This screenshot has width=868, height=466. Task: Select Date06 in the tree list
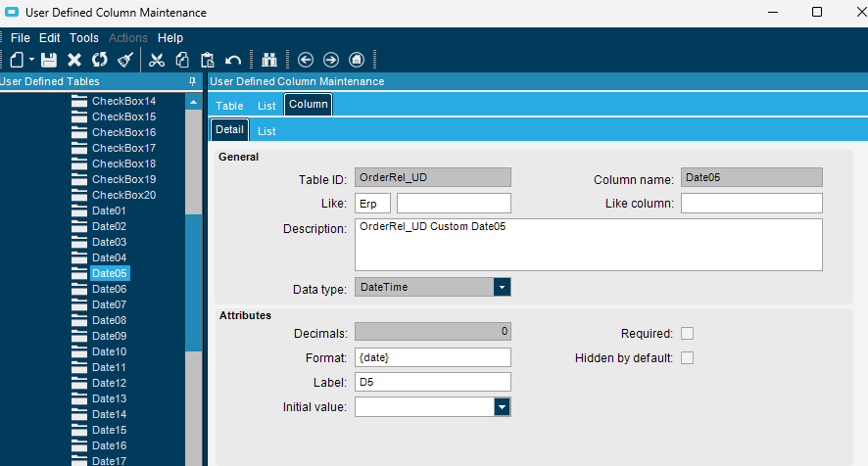point(109,289)
